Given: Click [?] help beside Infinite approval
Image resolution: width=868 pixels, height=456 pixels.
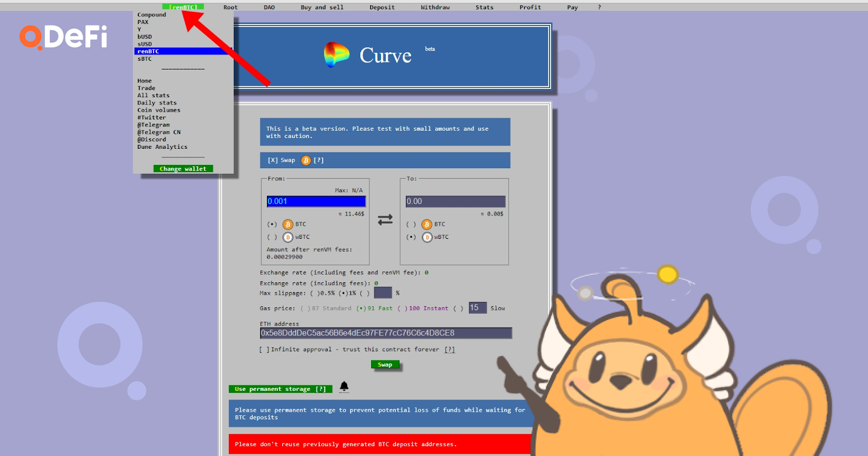Looking at the screenshot, I should (450, 350).
